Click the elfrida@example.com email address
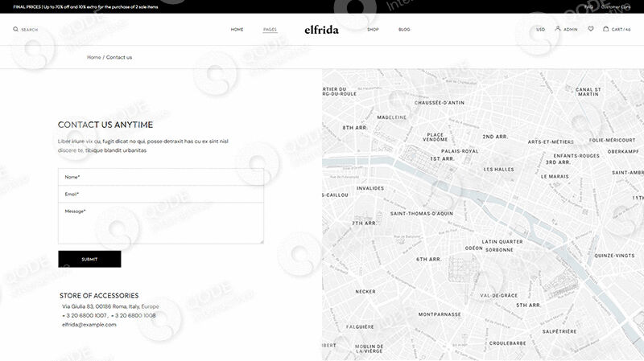This screenshot has width=644, height=361. point(89,325)
